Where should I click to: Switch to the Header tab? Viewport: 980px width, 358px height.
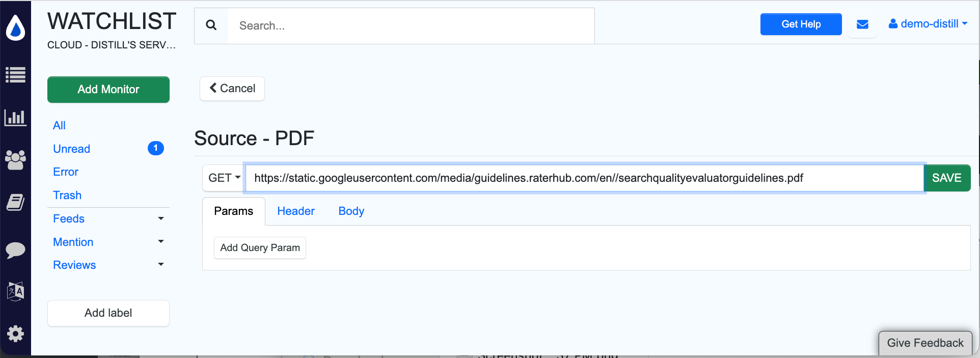[296, 211]
